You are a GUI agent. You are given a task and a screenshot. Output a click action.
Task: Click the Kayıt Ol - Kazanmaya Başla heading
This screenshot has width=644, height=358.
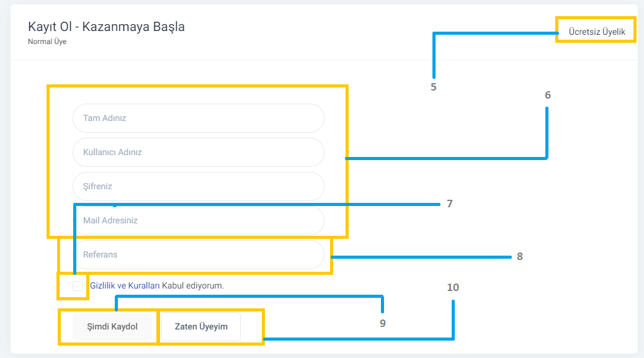tap(106, 27)
